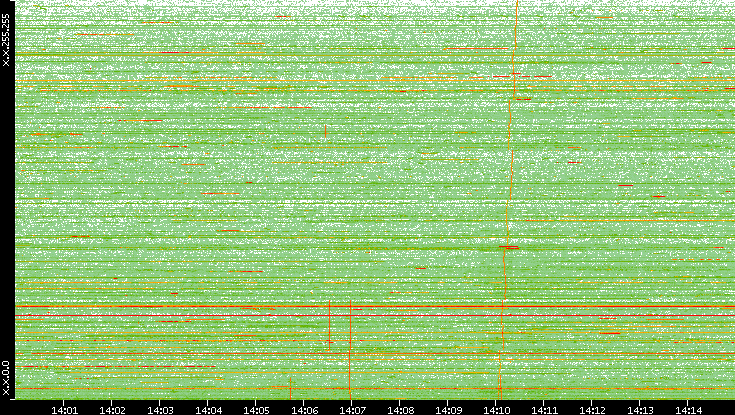Click the 14:10 time axis label

click(496, 410)
